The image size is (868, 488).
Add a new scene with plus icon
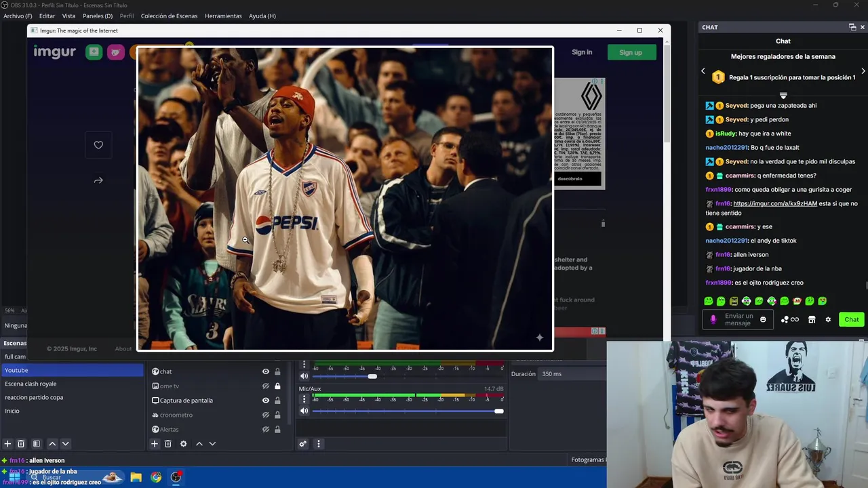click(x=7, y=444)
